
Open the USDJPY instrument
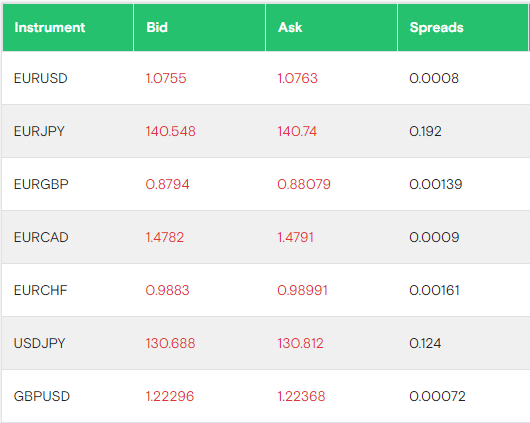click(x=40, y=343)
